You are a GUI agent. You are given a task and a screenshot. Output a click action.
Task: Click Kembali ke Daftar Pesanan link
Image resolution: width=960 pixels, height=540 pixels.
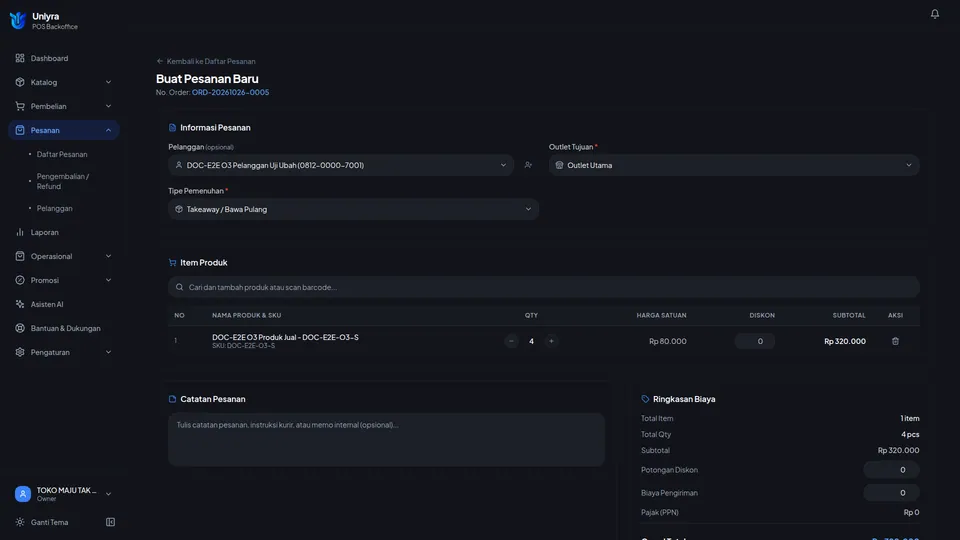(206, 61)
